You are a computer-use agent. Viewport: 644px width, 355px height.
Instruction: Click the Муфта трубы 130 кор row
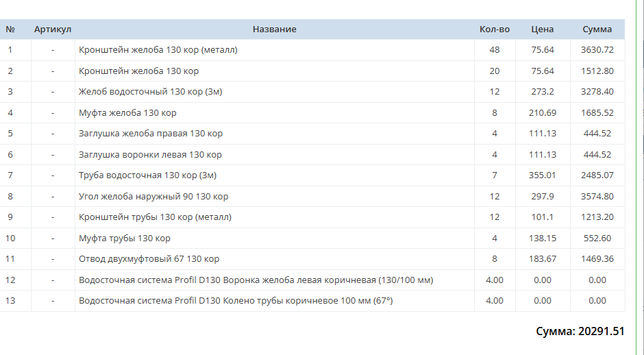pyautogui.click(x=312, y=238)
